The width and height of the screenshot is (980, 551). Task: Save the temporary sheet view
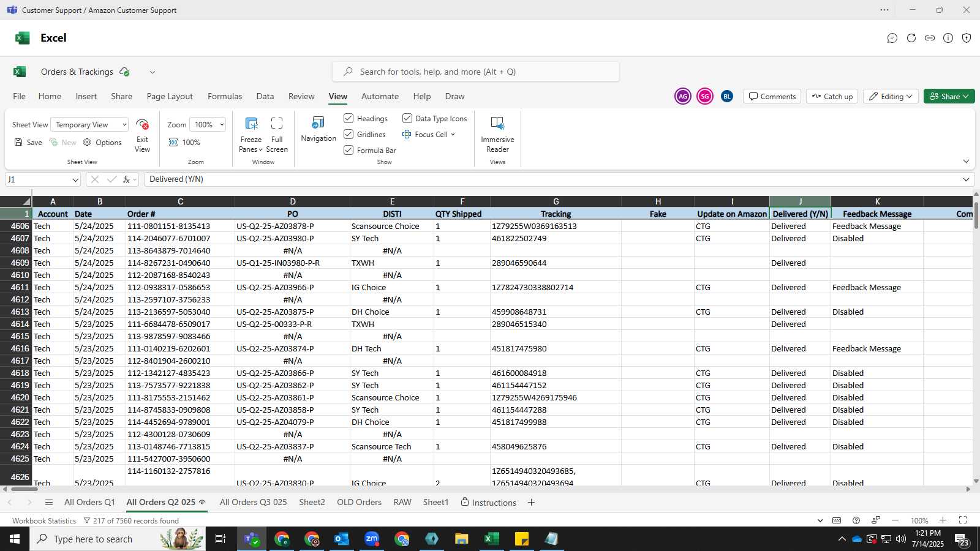point(28,142)
